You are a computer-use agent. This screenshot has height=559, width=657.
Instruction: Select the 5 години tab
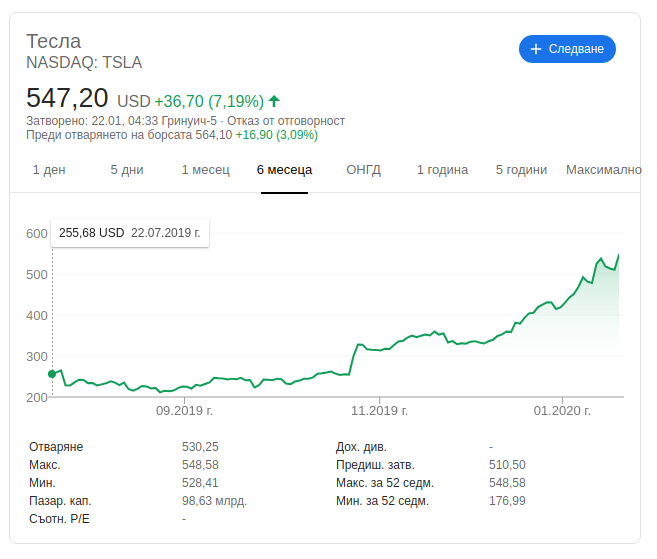521,170
